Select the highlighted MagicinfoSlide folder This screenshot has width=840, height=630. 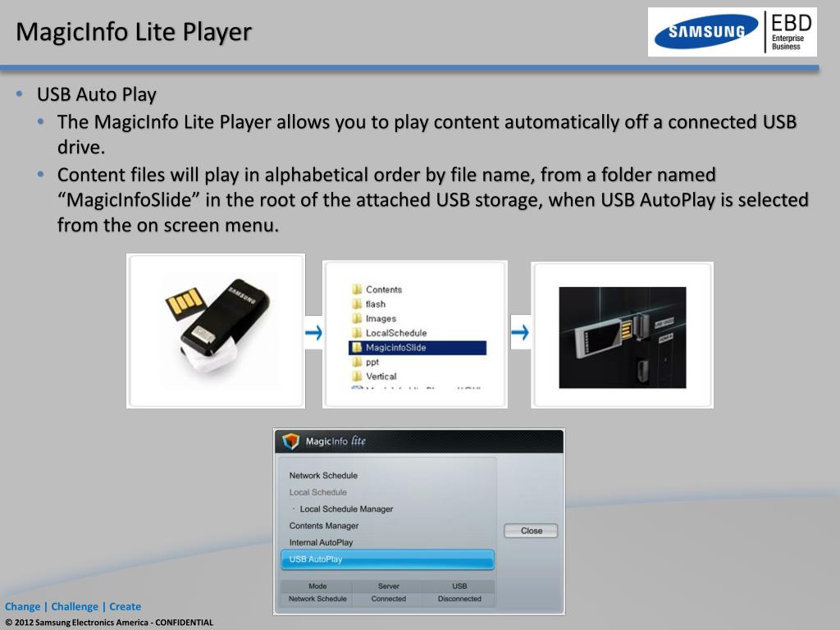coord(418,348)
